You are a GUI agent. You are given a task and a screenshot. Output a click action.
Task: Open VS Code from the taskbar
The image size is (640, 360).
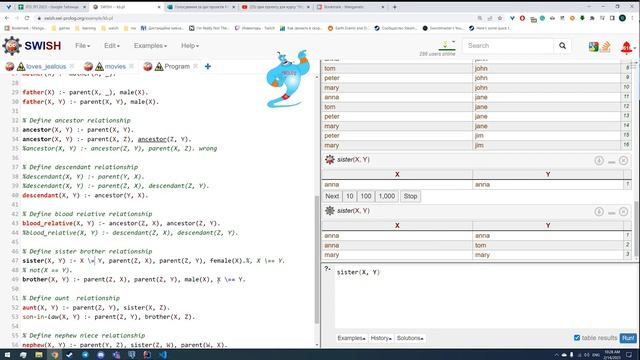point(163,355)
